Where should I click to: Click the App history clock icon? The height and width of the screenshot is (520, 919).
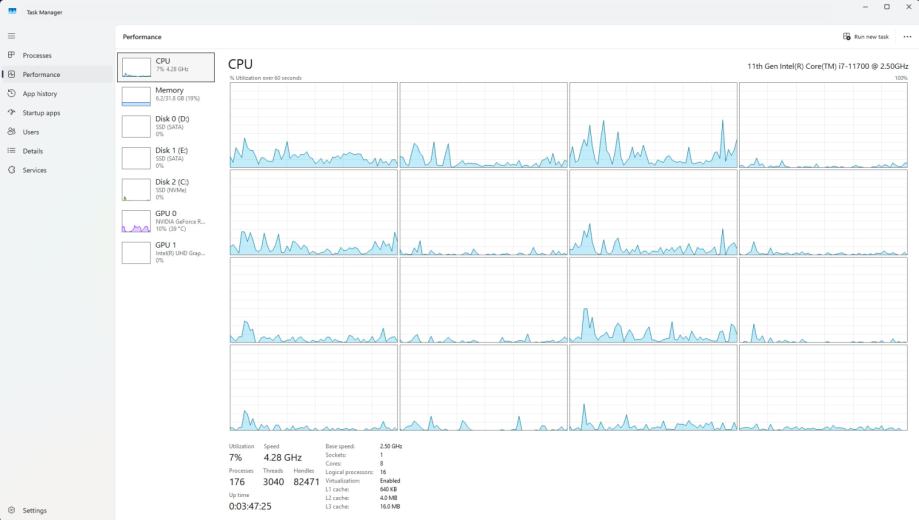click(11, 93)
